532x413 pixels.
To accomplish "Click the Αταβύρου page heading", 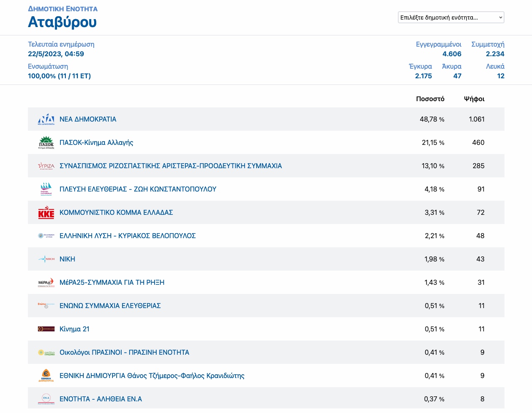I will [x=62, y=22].
